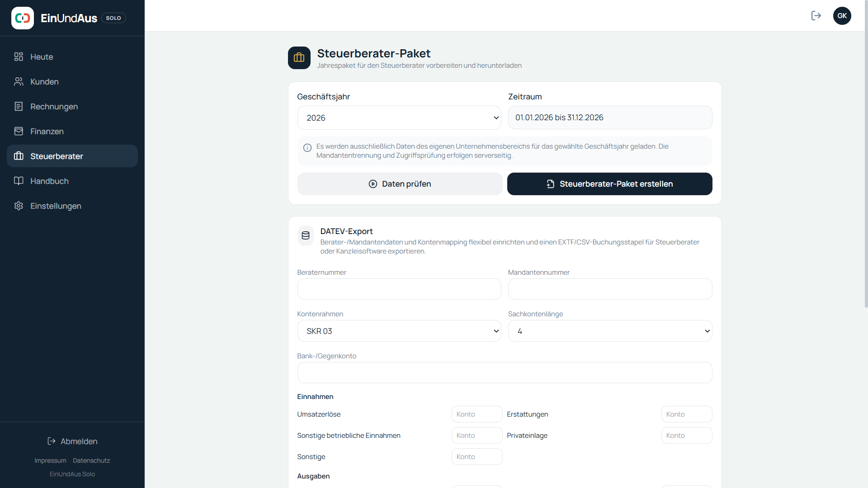This screenshot has height=488, width=868.
Task: Click the Ausgaben section heading
Action: [x=313, y=476]
